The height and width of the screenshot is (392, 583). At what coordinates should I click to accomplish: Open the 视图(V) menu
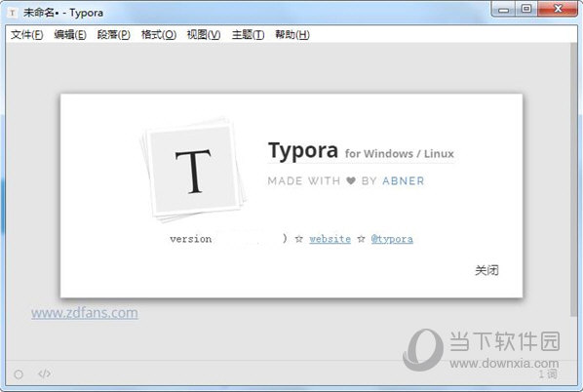click(204, 34)
